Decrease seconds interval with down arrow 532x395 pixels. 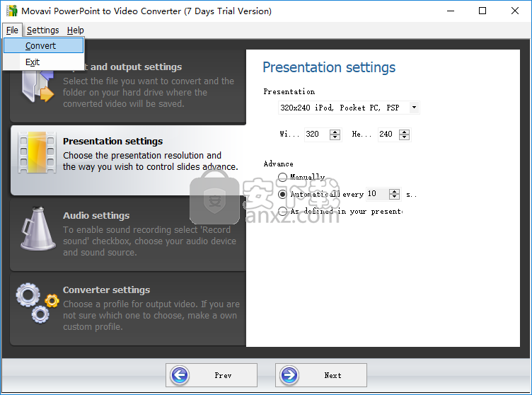[x=394, y=197]
